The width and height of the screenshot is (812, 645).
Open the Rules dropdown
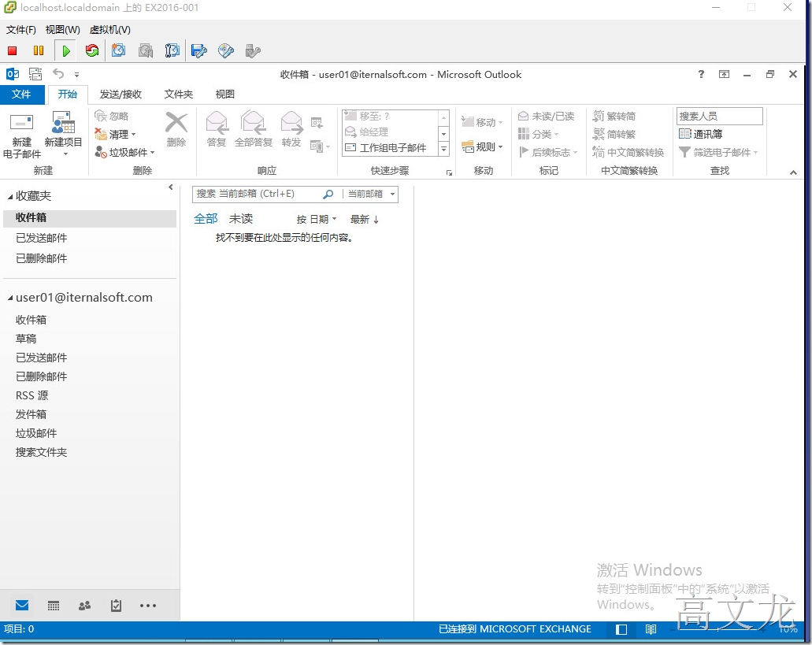coord(482,147)
